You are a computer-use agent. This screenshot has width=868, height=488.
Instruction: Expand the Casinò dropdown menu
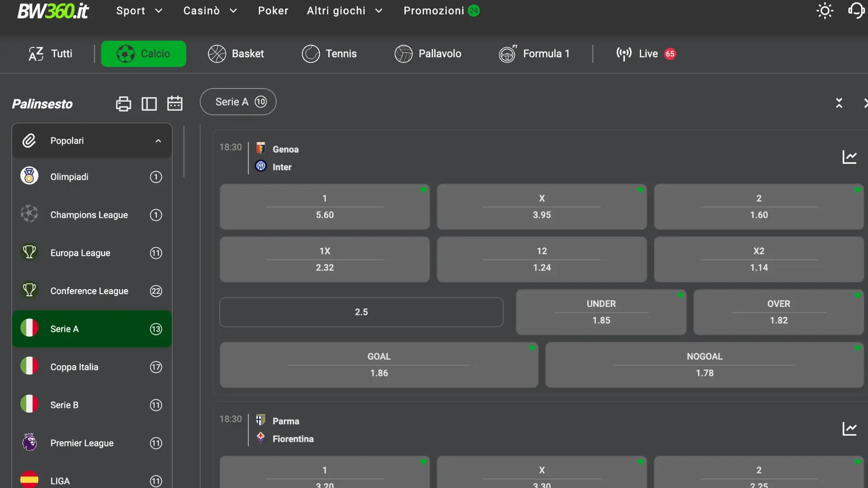pos(210,11)
